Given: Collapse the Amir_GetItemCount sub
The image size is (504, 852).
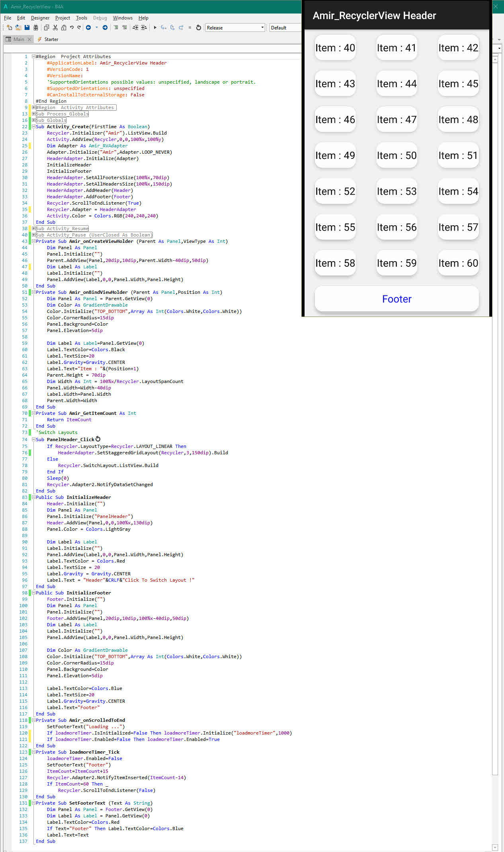Looking at the screenshot, I should tap(34, 413).
